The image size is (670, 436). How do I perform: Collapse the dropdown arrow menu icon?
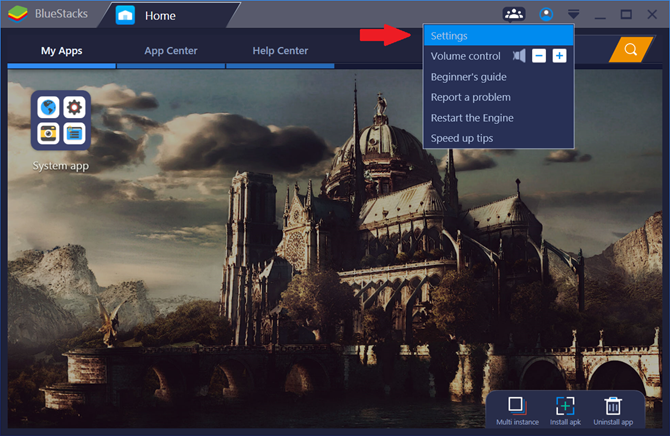pyautogui.click(x=573, y=14)
